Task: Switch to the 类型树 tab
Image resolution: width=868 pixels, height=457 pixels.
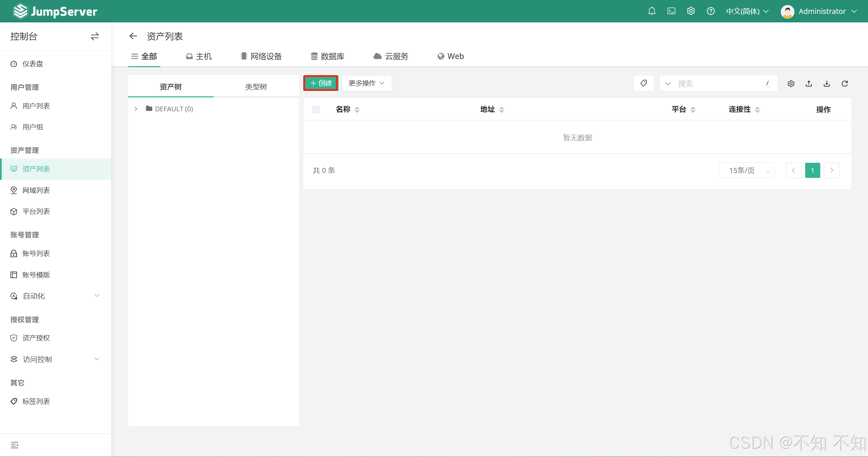Action: pos(256,87)
